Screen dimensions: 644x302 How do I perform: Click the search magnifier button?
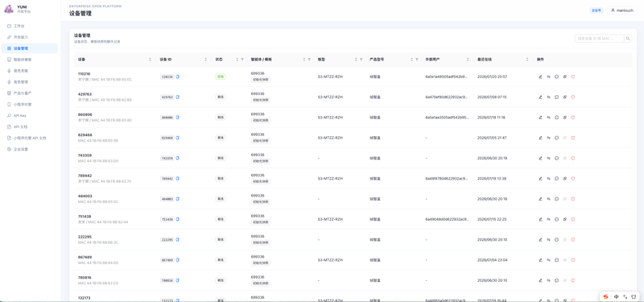(x=628, y=39)
